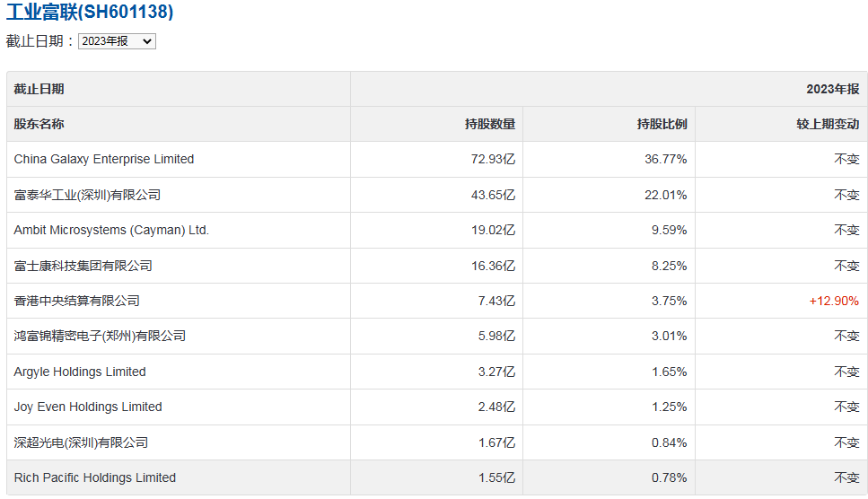Click Joy Even Holdings Limited shareholder name
The image size is (868, 499).
click(88, 407)
